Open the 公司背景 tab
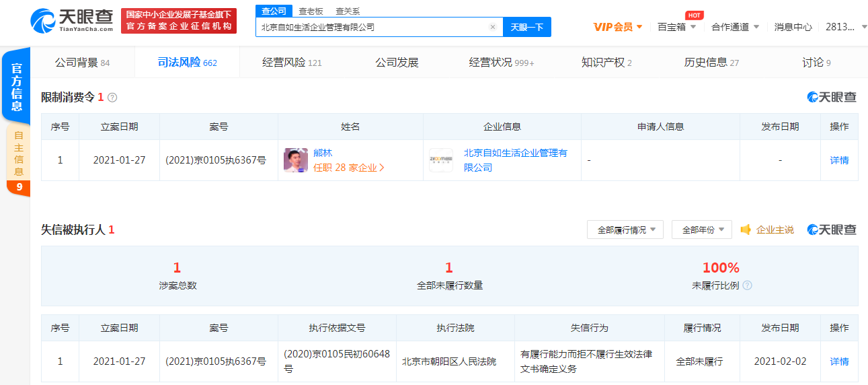Screen dimensions: 868x385 pyautogui.click(x=82, y=63)
